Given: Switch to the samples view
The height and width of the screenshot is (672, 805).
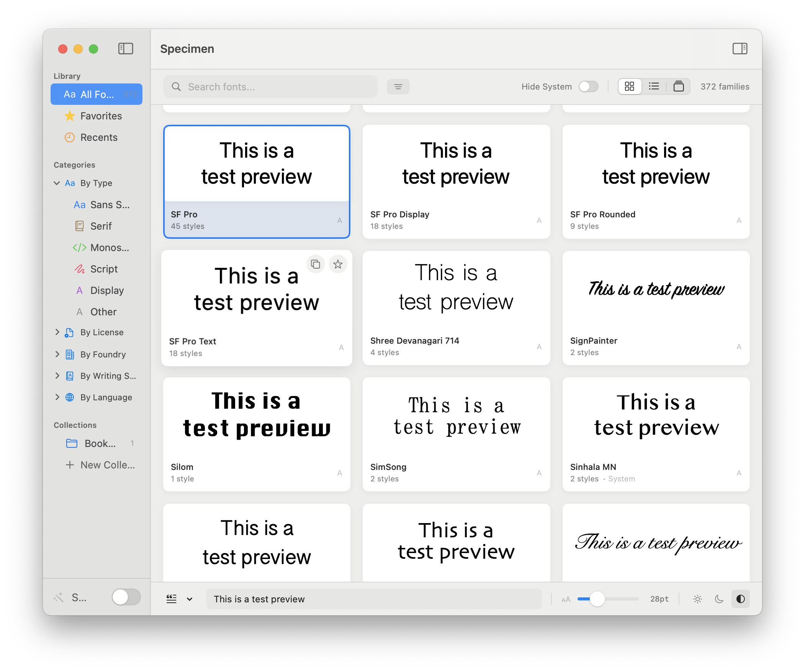Looking at the screenshot, I should pos(679,86).
